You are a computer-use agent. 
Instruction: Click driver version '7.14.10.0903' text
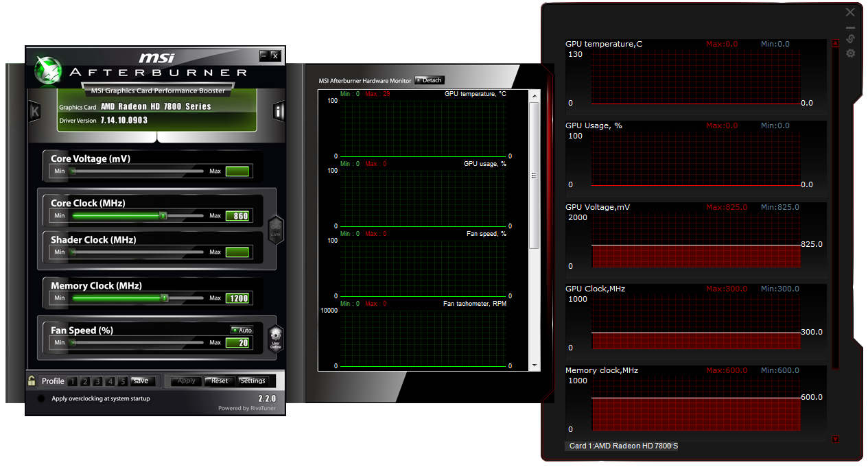(x=124, y=120)
